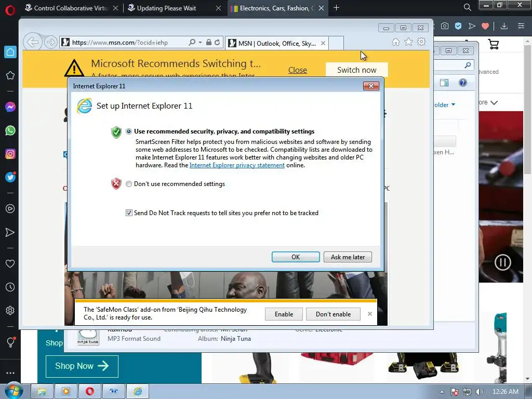The height and width of the screenshot is (399, 532).
Task: Click the 12:26 AM taskbar clock
Action: pyautogui.click(x=505, y=392)
